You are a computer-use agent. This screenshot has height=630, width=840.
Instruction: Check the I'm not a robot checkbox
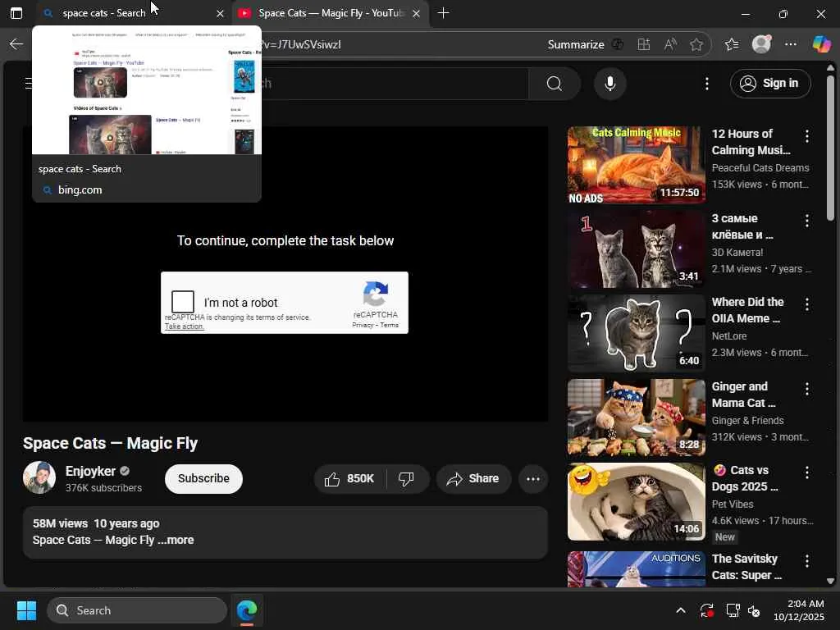pos(183,302)
